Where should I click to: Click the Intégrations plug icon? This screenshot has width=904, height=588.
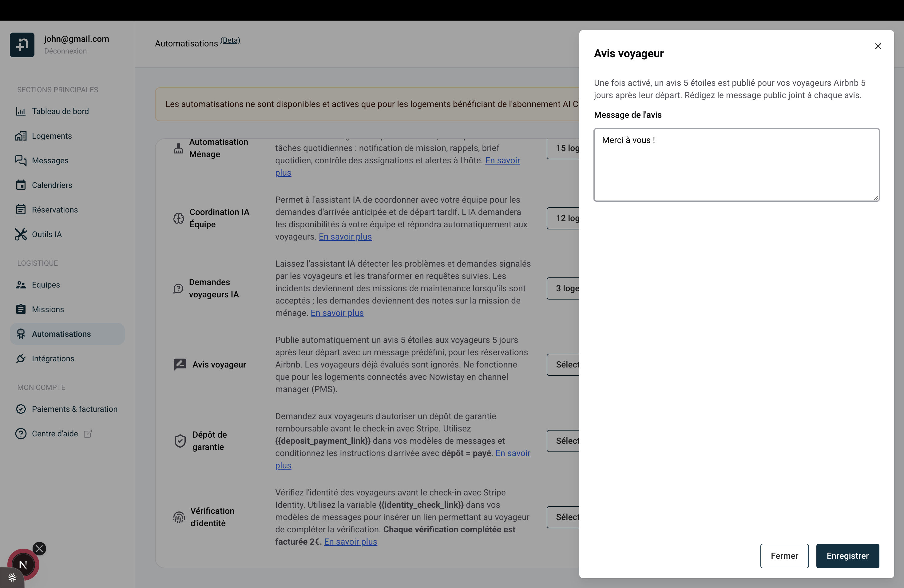point(21,359)
